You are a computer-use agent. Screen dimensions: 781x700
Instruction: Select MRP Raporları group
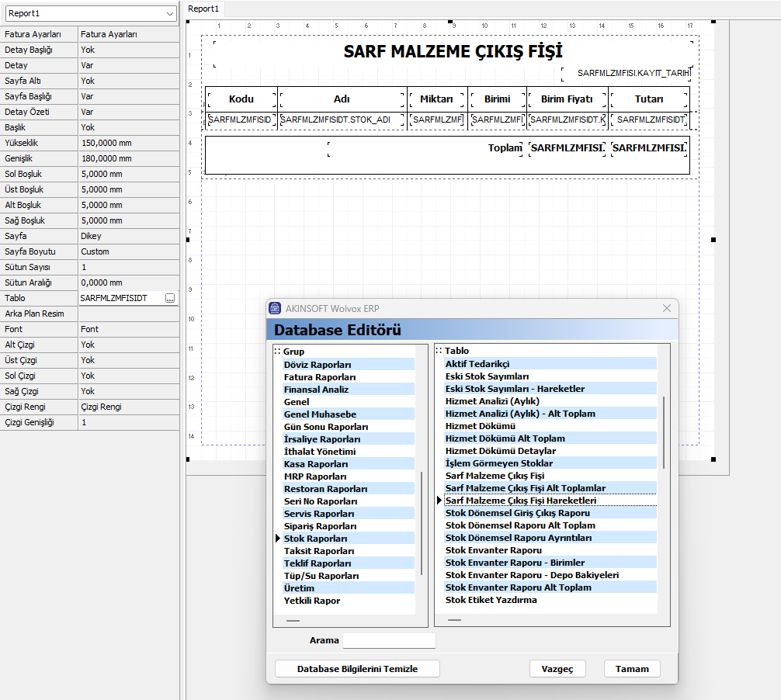(349, 476)
